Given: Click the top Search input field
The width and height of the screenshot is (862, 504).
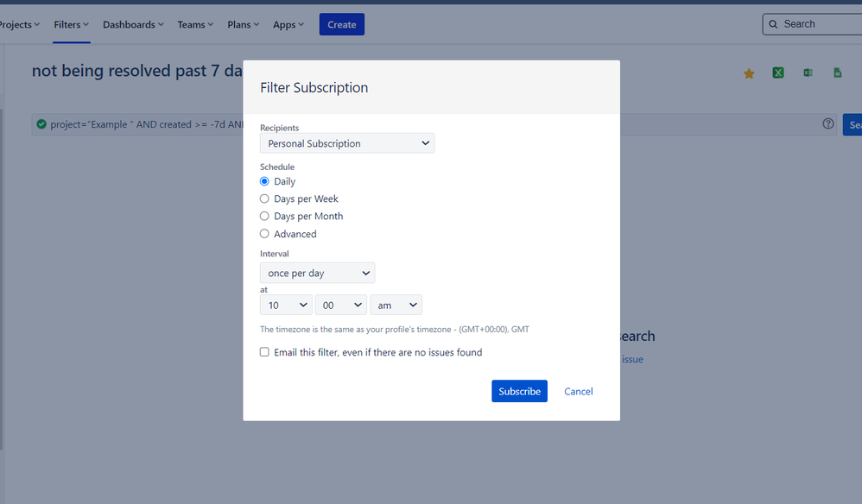Looking at the screenshot, I should coord(813,24).
